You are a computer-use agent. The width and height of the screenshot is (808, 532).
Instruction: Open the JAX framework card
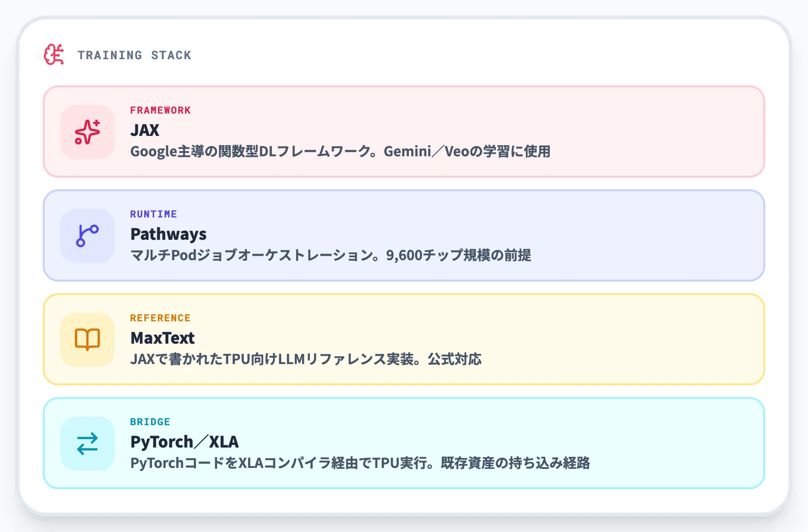coord(404,132)
